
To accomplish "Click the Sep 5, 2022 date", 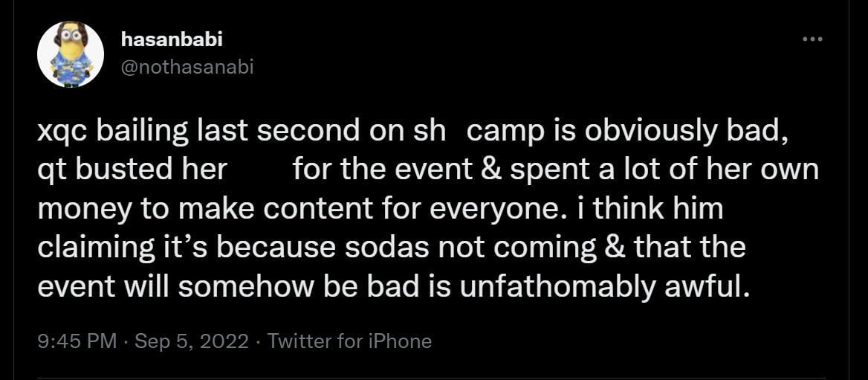I will coord(190,341).
